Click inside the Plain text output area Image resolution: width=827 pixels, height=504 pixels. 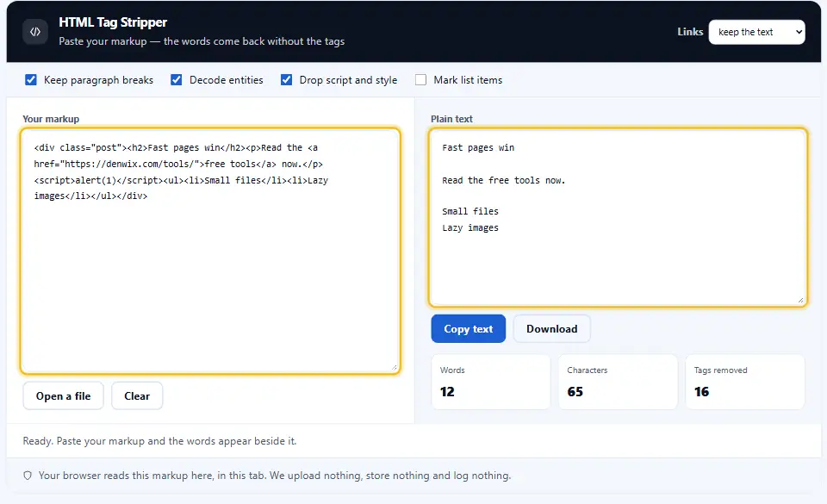click(x=619, y=217)
